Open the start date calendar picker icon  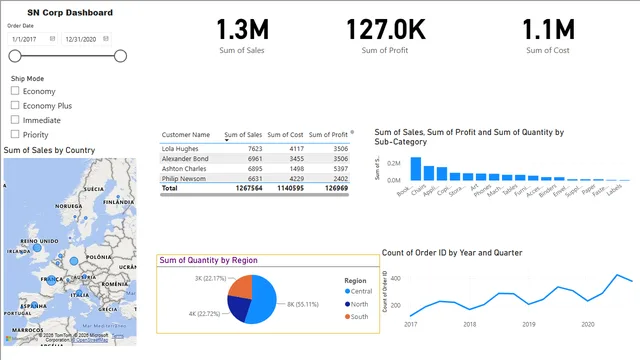coord(52,38)
